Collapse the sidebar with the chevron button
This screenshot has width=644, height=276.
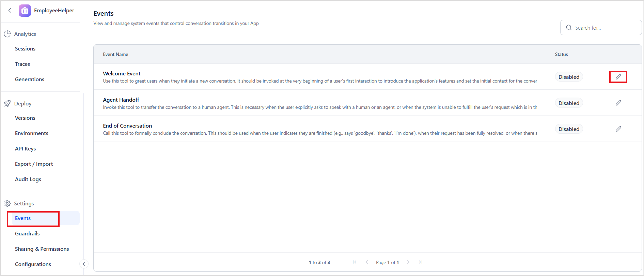(x=84, y=264)
